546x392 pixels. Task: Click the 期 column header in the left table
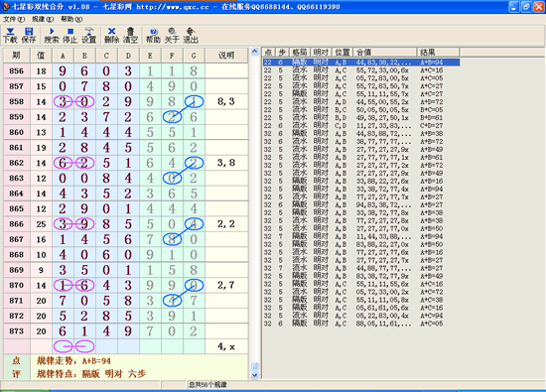pyautogui.click(x=16, y=56)
